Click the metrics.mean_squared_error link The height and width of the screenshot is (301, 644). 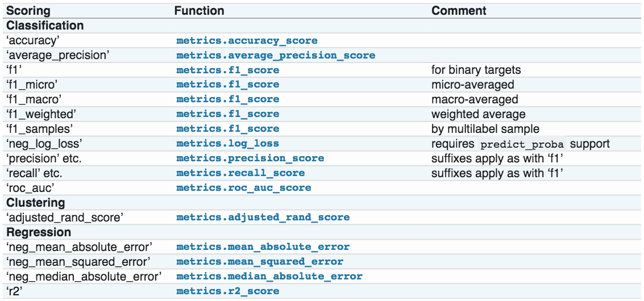tap(260, 262)
